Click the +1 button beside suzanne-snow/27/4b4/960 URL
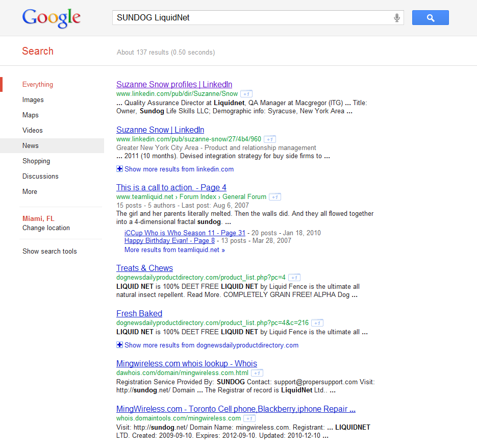This screenshot has height=448, width=477. click(x=270, y=139)
